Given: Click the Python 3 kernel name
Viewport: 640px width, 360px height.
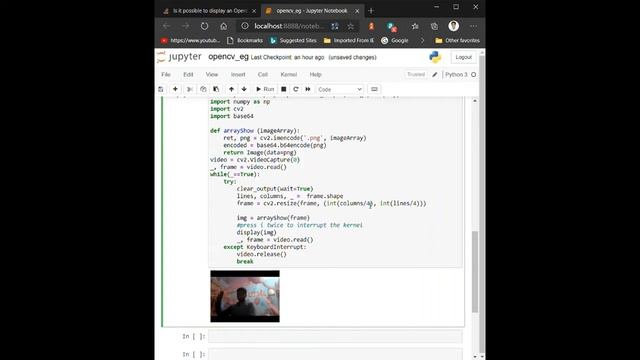Looking at the screenshot, I should (456, 74).
